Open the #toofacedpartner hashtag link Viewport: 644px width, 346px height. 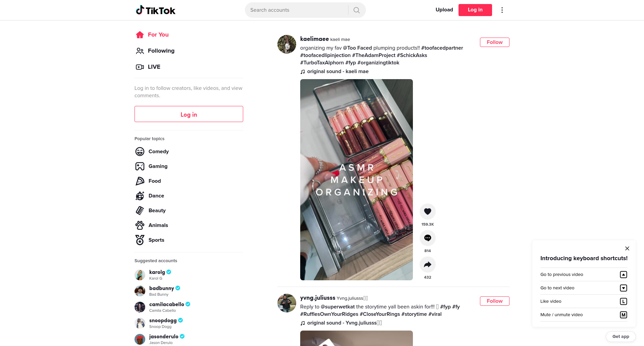tap(442, 48)
